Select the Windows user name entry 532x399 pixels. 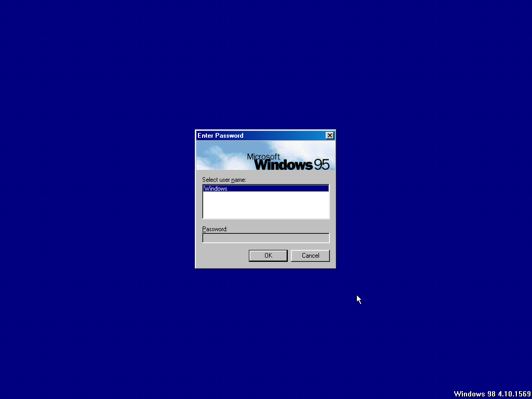pyautogui.click(x=265, y=188)
